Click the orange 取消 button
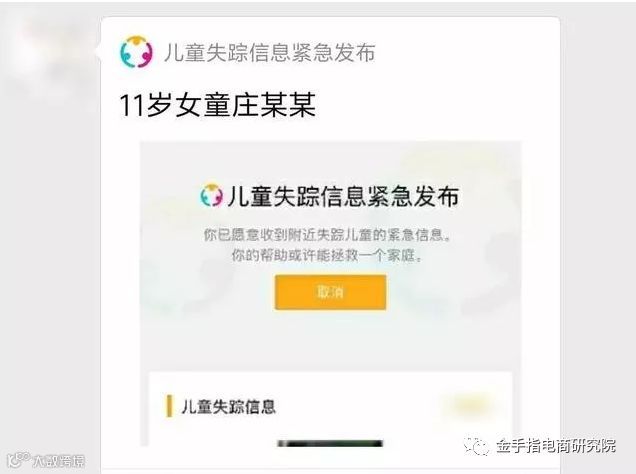 click(x=331, y=292)
